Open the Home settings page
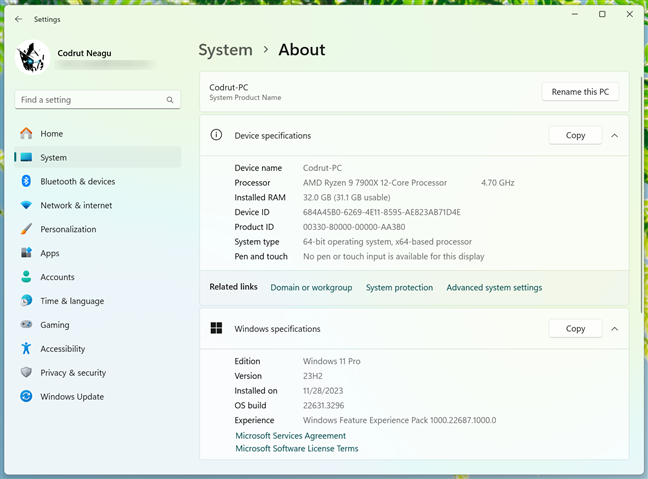The height and width of the screenshot is (479, 648). (98, 133)
